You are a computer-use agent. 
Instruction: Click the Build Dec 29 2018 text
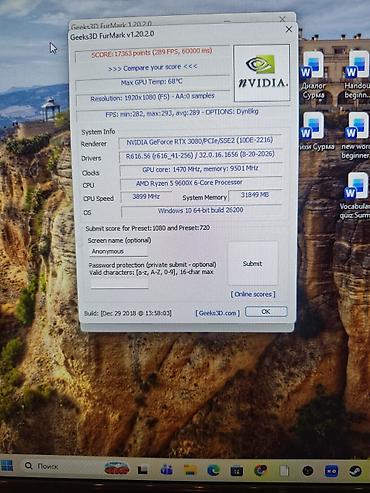pyautogui.click(x=128, y=313)
